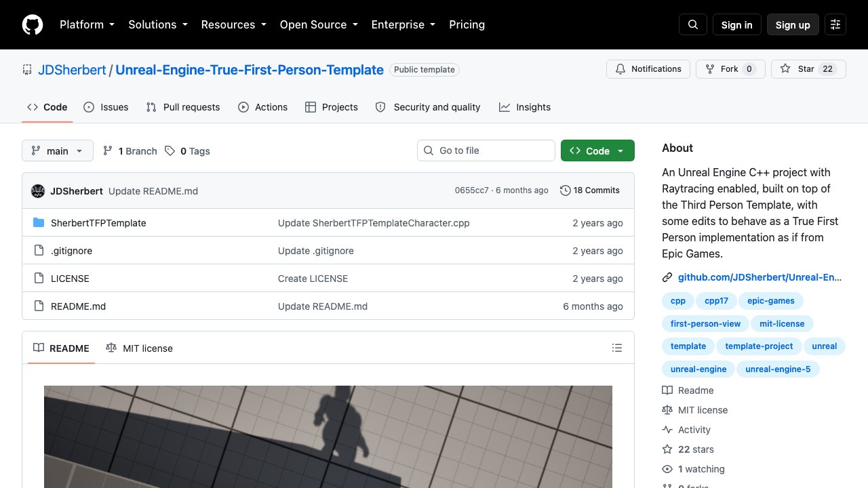Screen dimensions: 868x488
Task: Click the cpp17 topic tag
Action: pos(716,301)
